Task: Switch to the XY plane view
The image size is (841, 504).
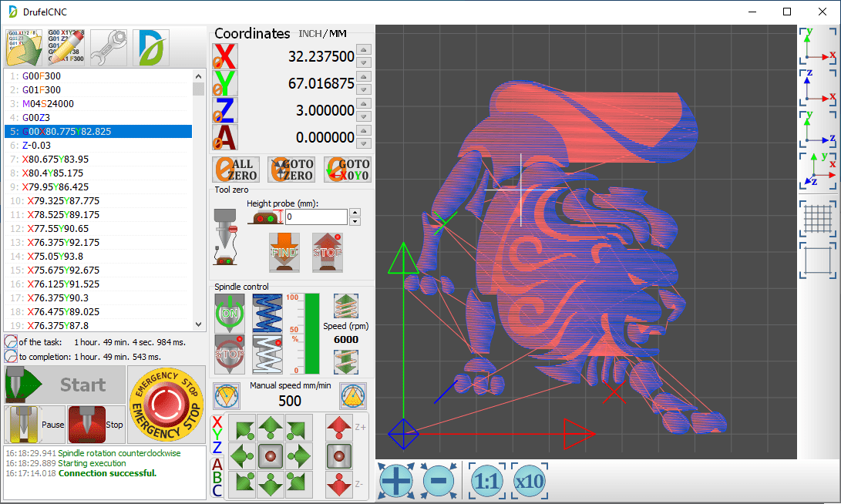Action: pyautogui.click(x=817, y=46)
